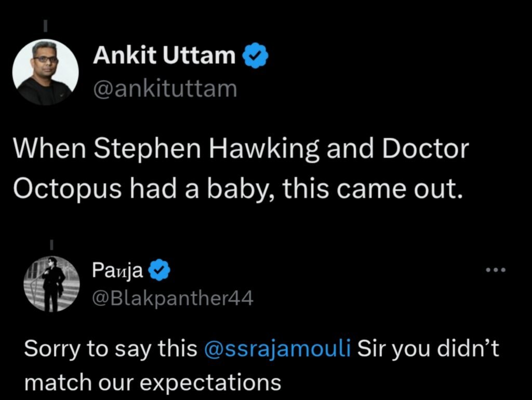Click "Sorry to say this" in quoted tweet
532x400 pixels.
point(112,349)
